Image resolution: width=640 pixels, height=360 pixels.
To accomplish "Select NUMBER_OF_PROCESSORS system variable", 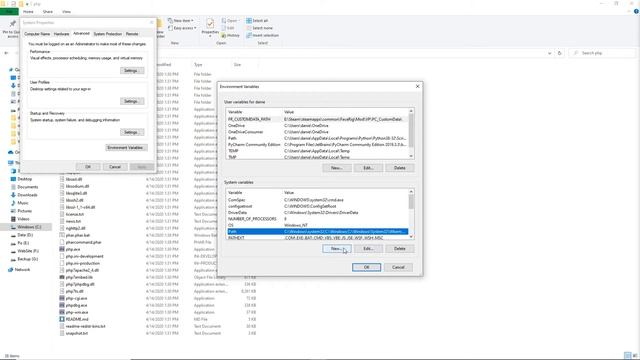I will [317, 219].
